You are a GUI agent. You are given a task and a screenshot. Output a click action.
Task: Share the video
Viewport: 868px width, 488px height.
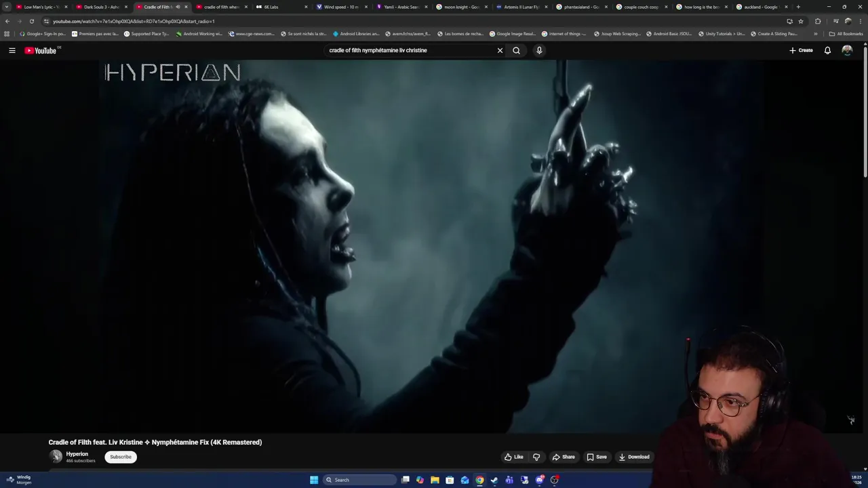click(x=564, y=457)
